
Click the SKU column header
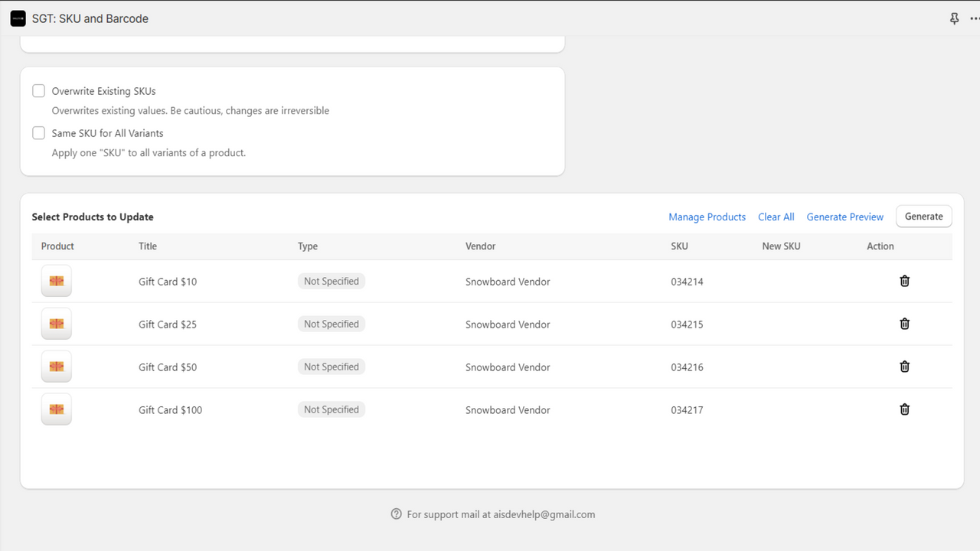(679, 246)
